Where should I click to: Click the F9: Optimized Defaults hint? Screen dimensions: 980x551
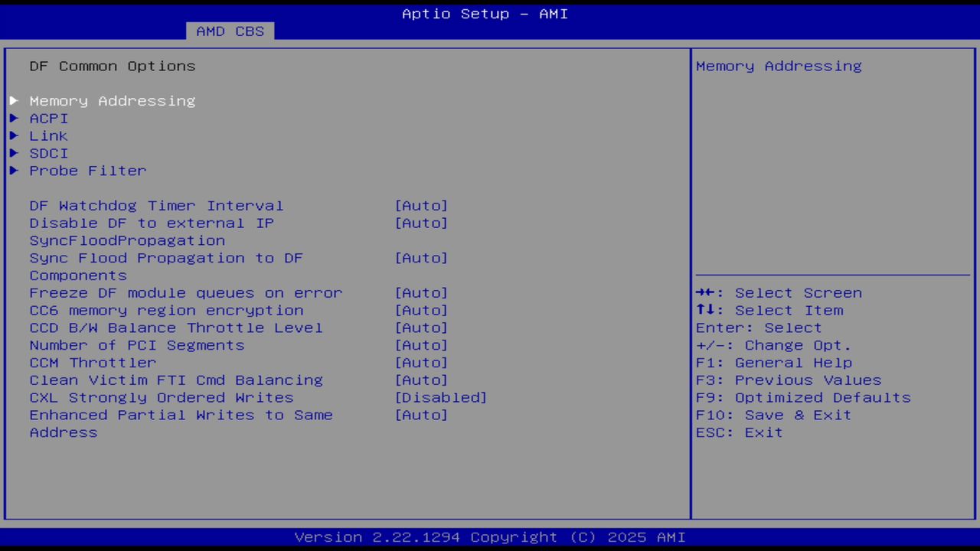tap(803, 398)
